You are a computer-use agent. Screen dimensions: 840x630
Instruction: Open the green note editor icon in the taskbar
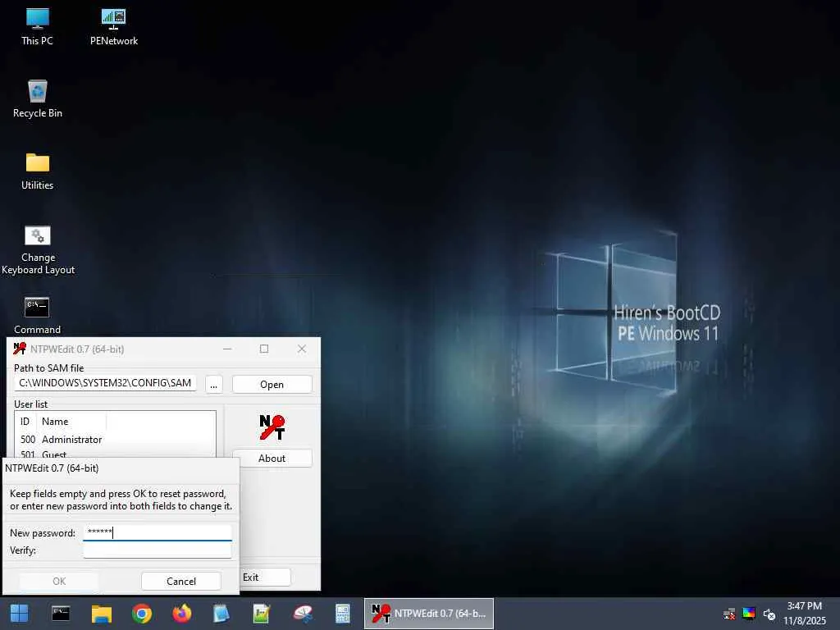click(262, 614)
